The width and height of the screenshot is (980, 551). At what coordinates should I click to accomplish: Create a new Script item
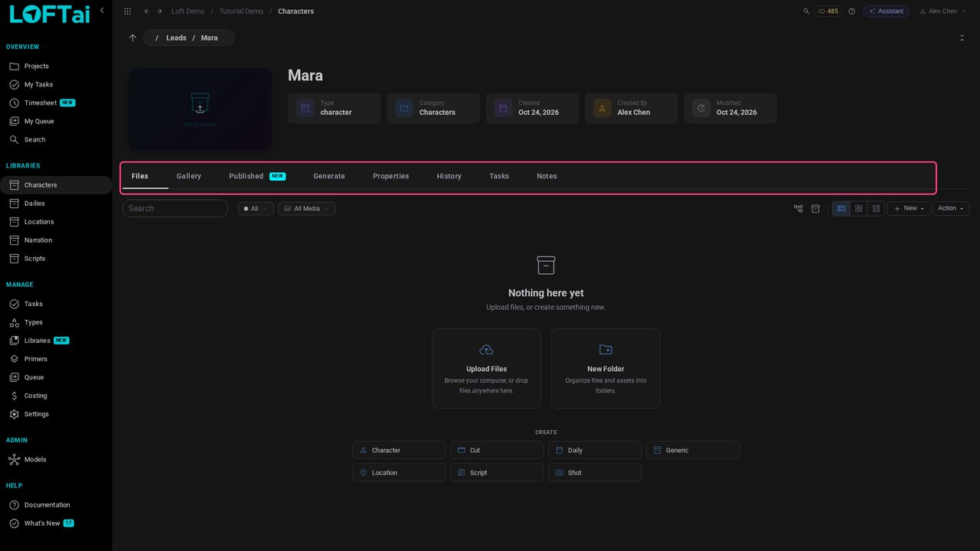pyautogui.click(x=497, y=473)
